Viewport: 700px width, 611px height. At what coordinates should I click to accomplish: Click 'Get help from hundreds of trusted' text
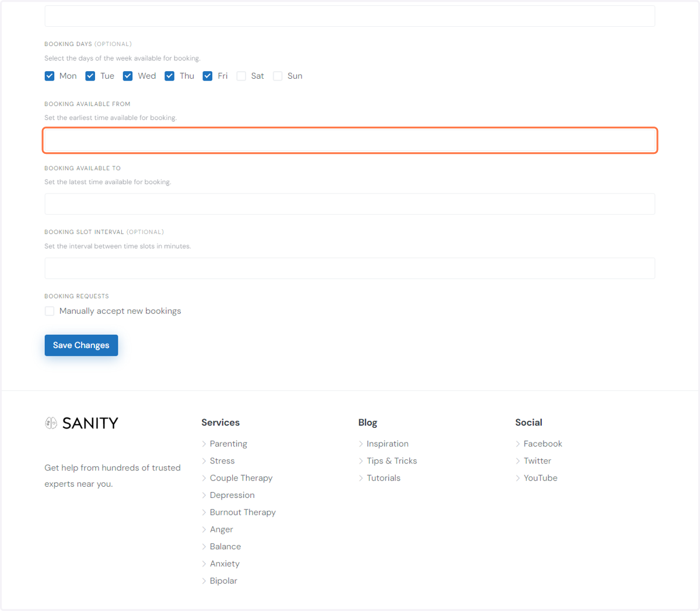(113, 468)
